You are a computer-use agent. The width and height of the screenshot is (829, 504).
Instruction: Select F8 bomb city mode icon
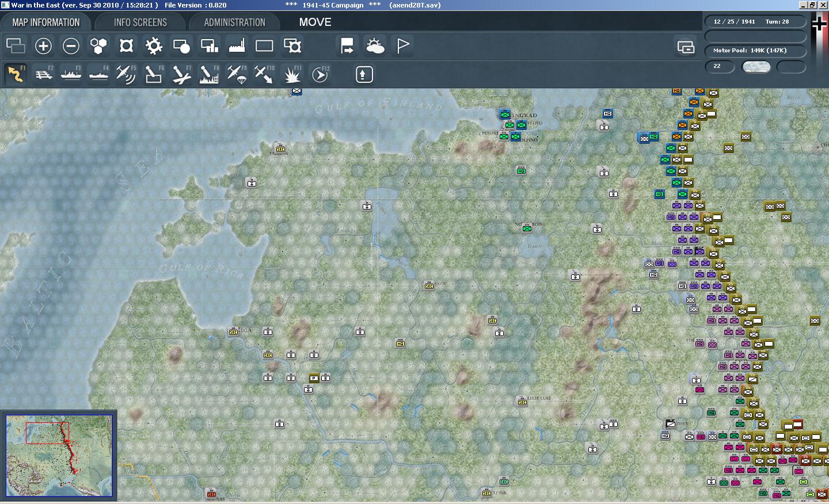[209, 74]
